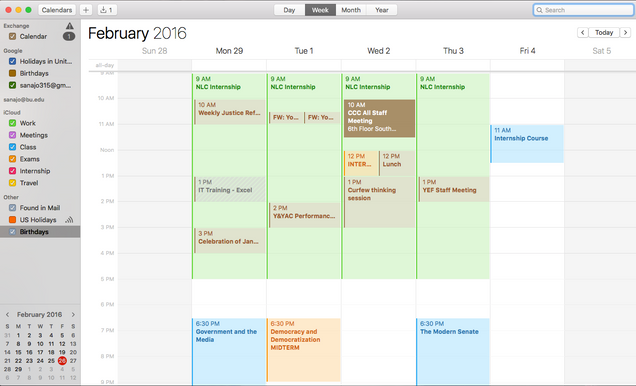Click the mini calendar previous month arrow
This screenshot has height=386, width=636.
click(7, 315)
